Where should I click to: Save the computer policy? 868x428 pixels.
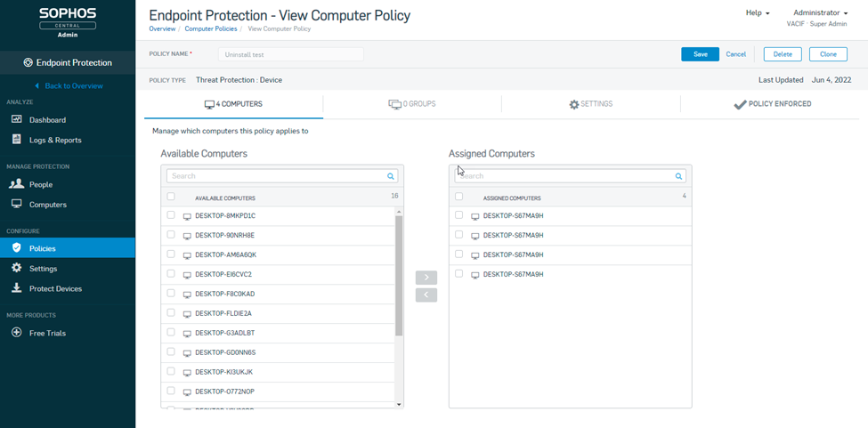pyautogui.click(x=701, y=54)
